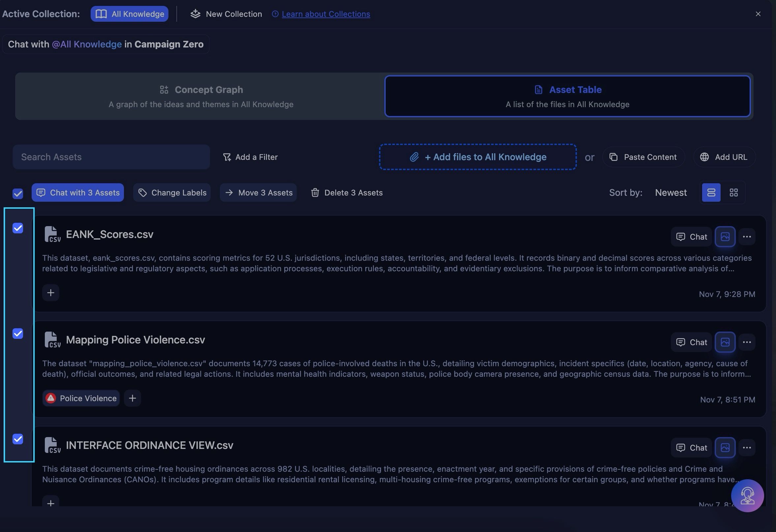
Task: Click Move 3 Assets
Action: [x=258, y=192]
